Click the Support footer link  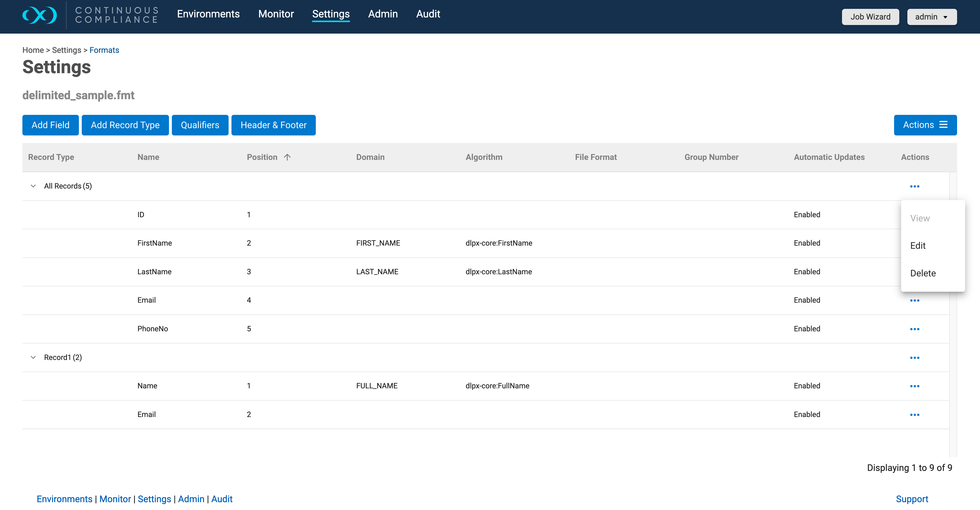pyautogui.click(x=912, y=499)
